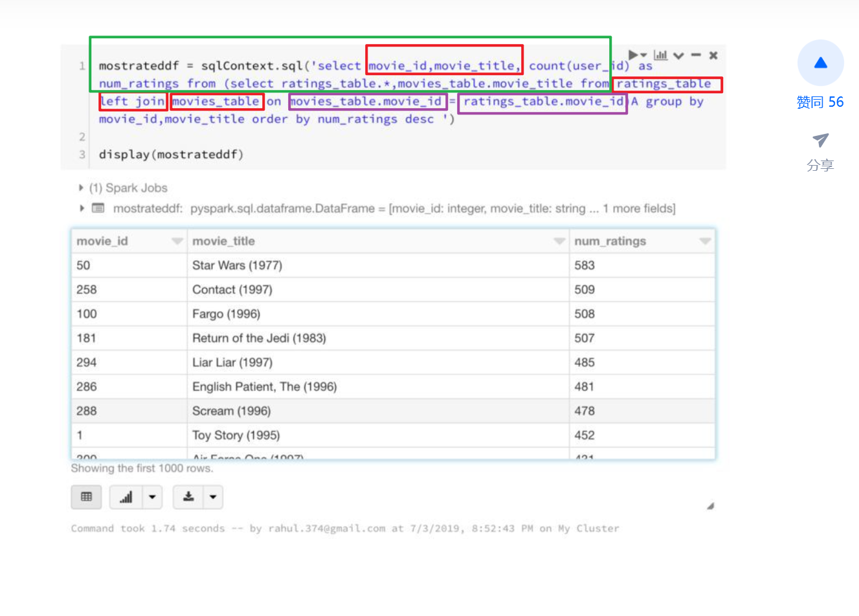Open the download options dropdown arrow
The image size is (859, 616).
213,497
